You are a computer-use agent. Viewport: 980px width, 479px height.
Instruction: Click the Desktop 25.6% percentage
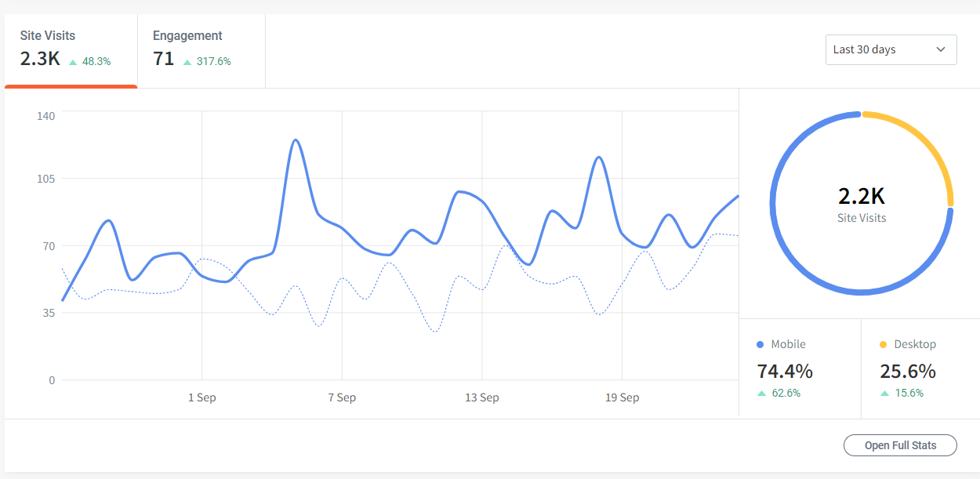(908, 371)
